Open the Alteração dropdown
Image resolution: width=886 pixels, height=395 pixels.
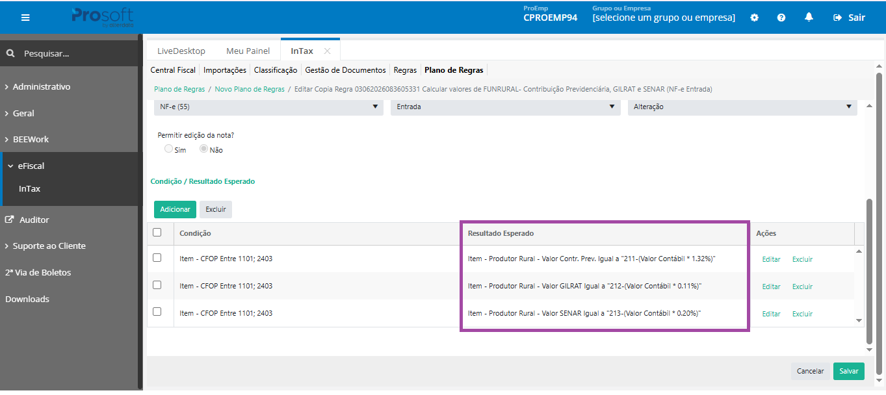point(742,107)
